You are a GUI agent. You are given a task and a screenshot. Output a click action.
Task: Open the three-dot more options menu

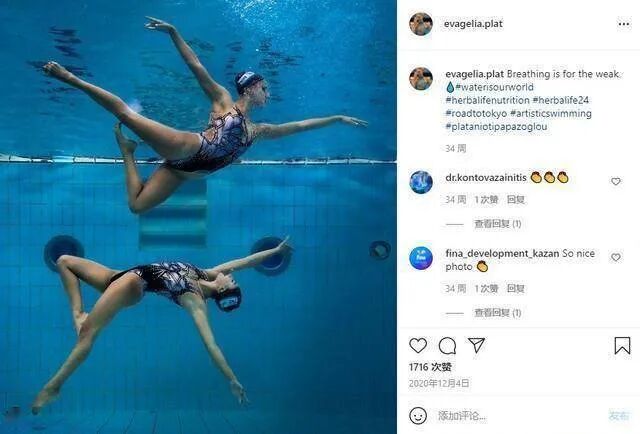point(624,24)
